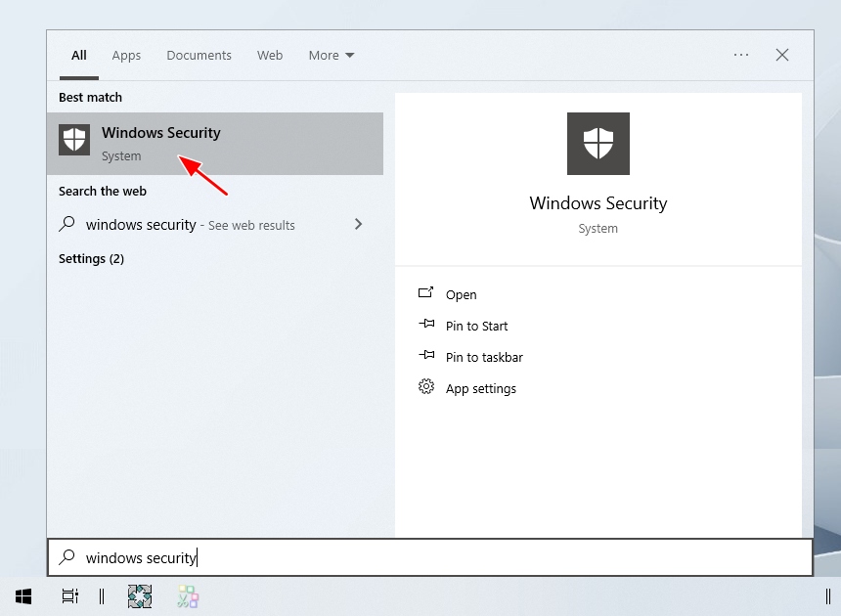The height and width of the screenshot is (616, 841).
Task: Open Task View from the taskbar
Action: click(69, 595)
